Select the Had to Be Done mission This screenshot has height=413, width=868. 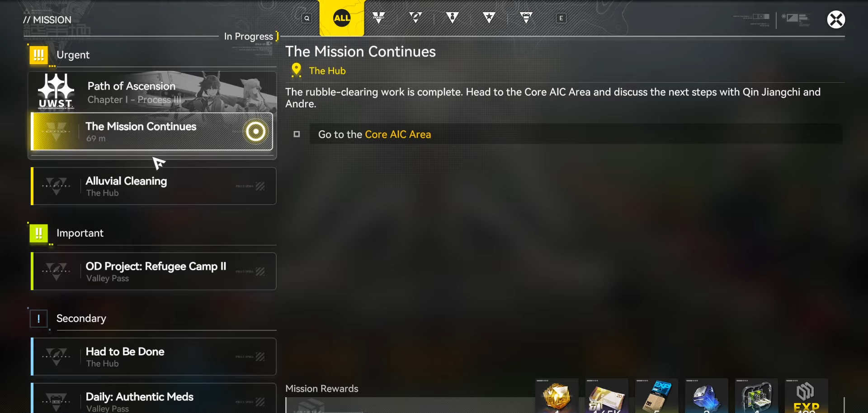point(154,357)
